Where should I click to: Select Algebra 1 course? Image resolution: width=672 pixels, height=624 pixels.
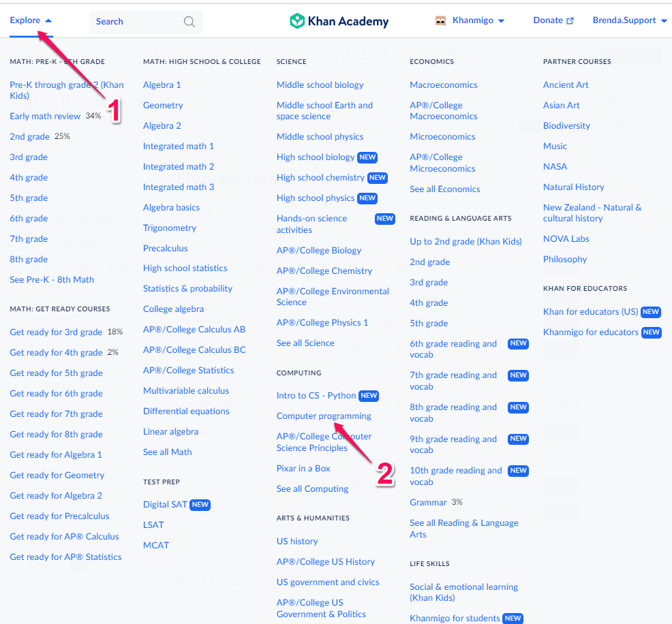[x=162, y=84]
